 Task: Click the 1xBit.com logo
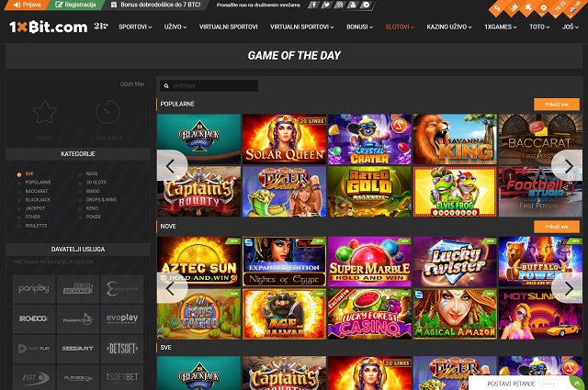point(49,27)
